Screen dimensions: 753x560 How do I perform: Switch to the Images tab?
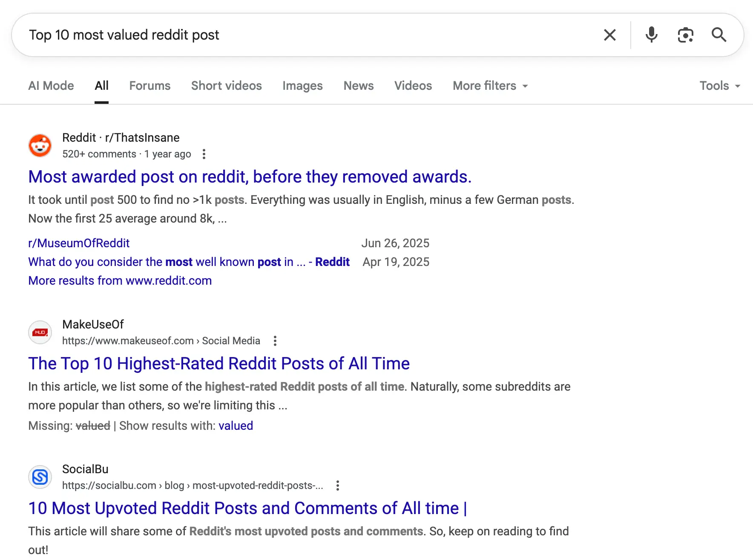(x=302, y=86)
